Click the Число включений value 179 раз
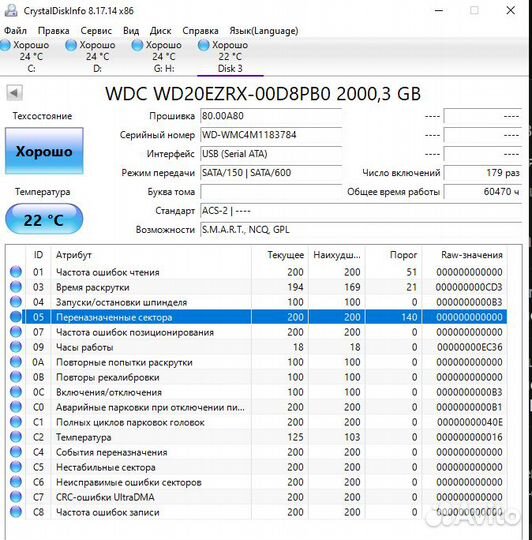The width and height of the screenshot is (532, 540). pos(483,173)
